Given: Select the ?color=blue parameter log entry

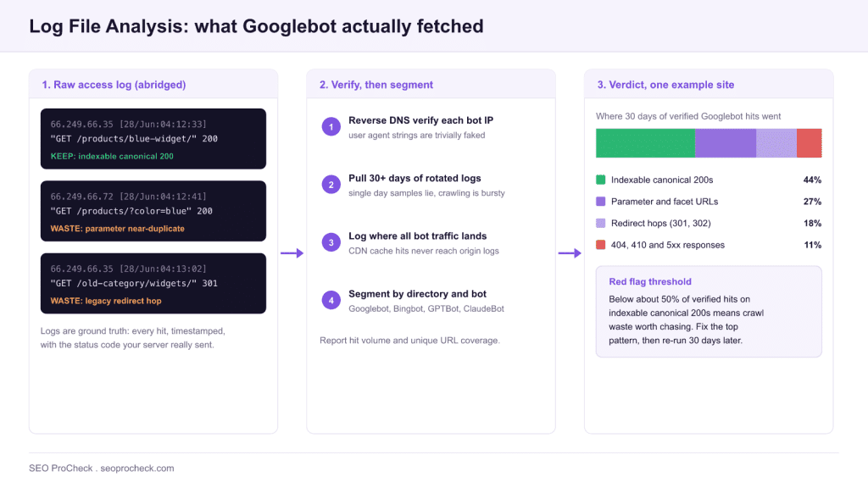Looking at the screenshot, I should pyautogui.click(x=153, y=211).
